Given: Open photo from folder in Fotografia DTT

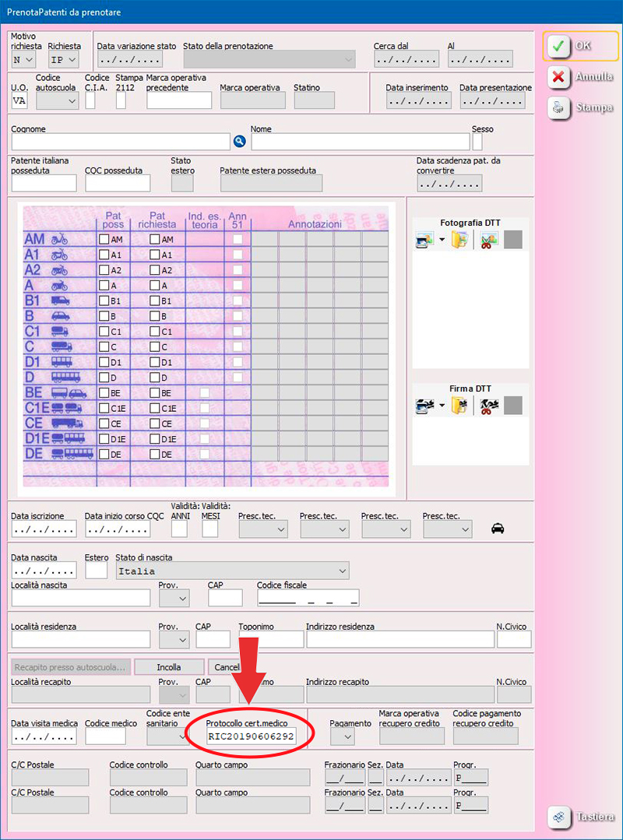Looking at the screenshot, I should click(459, 241).
